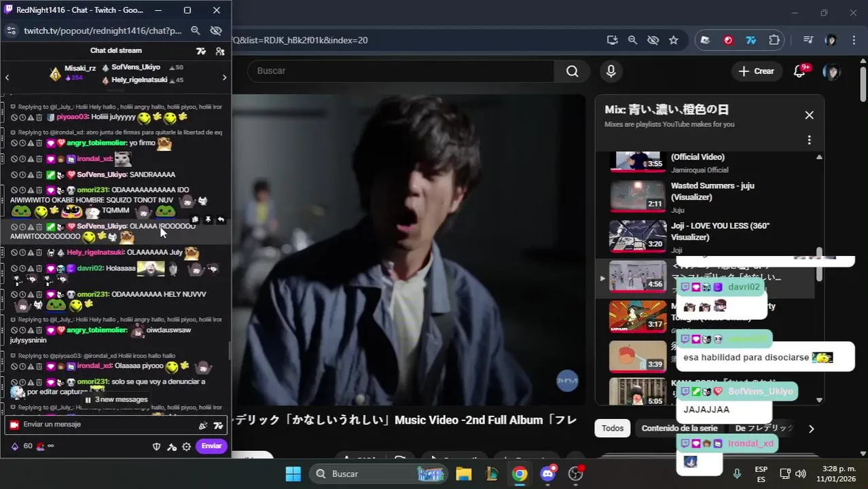Open File Explorer from taskbar
868x489 pixels.
464,473
